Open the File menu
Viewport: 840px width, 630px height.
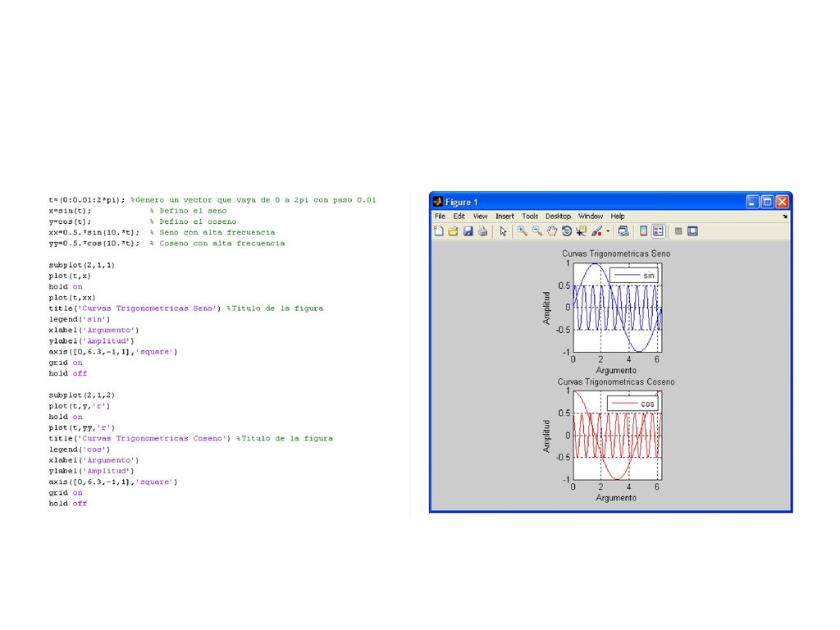pos(440,216)
